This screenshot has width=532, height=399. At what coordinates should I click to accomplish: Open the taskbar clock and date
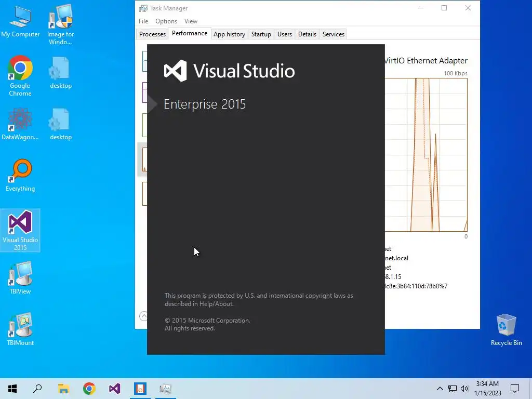(487, 389)
